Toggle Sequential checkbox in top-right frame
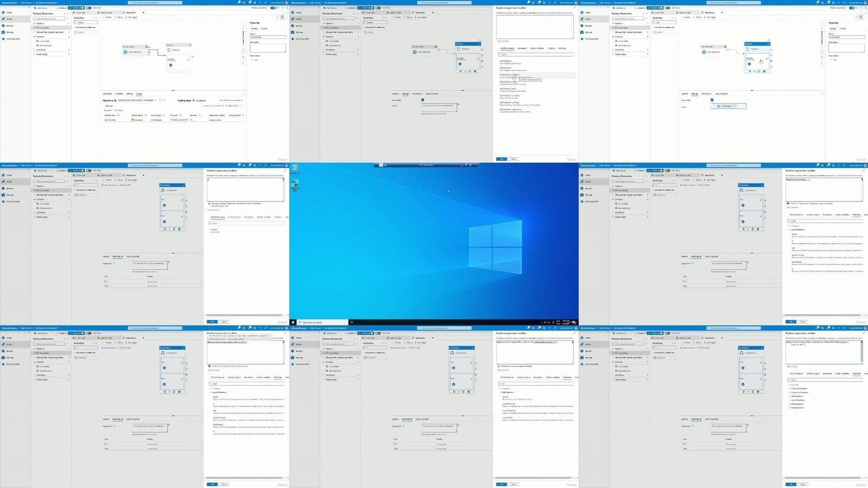868x488 pixels. coord(712,100)
